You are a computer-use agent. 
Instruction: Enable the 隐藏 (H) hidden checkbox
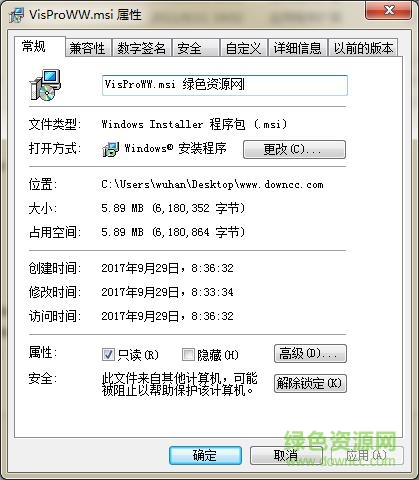(x=188, y=354)
